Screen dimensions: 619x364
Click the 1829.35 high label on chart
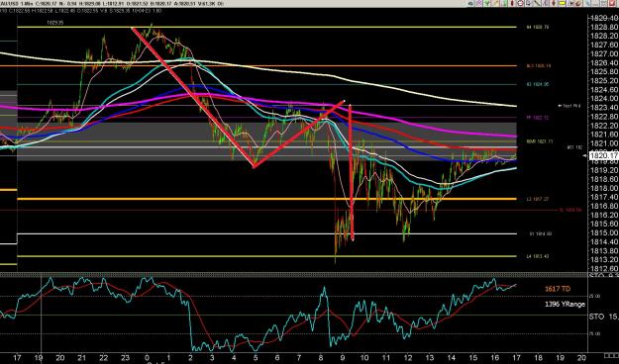click(x=54, y=23)
